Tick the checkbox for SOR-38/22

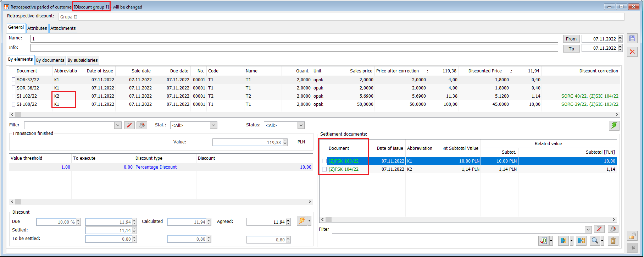[x=13, y=88]
